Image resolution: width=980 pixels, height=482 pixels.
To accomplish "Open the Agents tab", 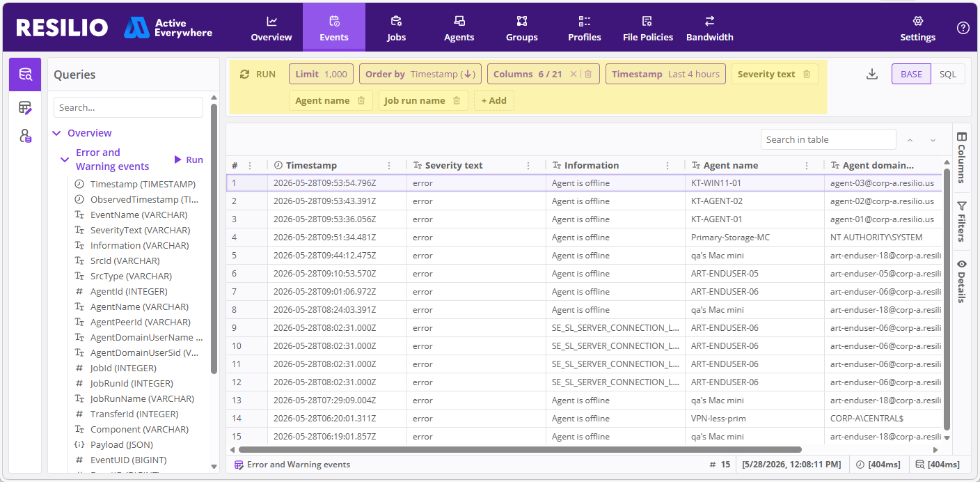I will point(459,28).
